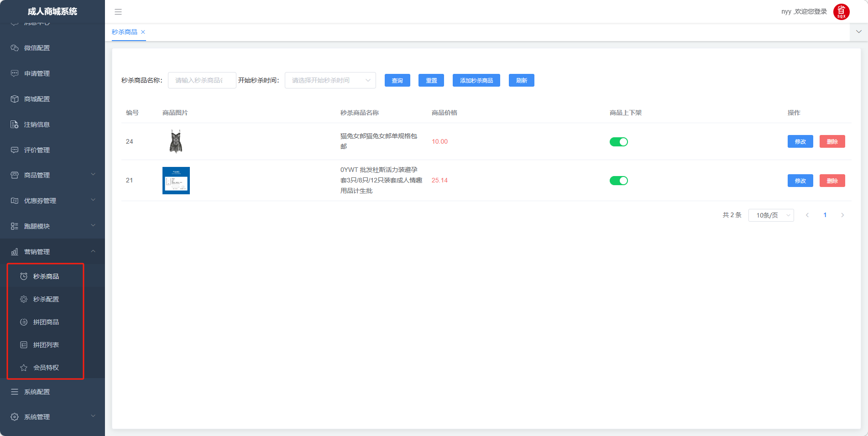Delete product number 24
This screenshot has height=436, width=868.
click(x=832, y=141)
